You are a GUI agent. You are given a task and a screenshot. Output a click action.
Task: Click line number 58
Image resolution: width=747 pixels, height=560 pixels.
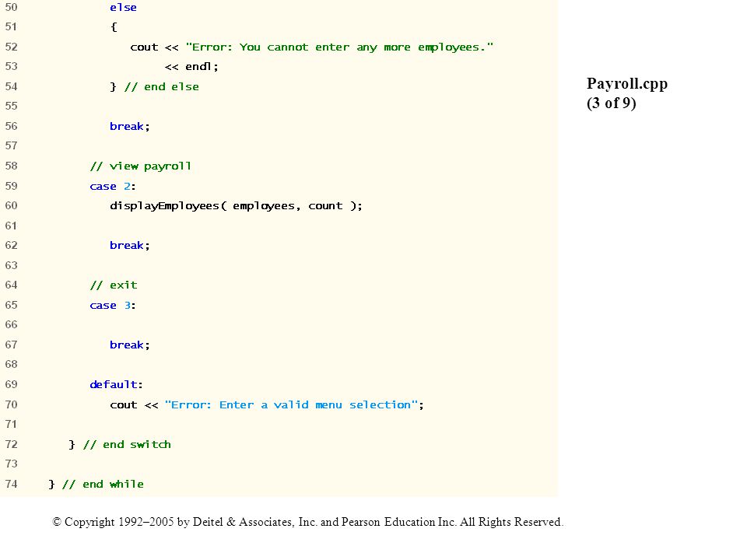point(12,166)
